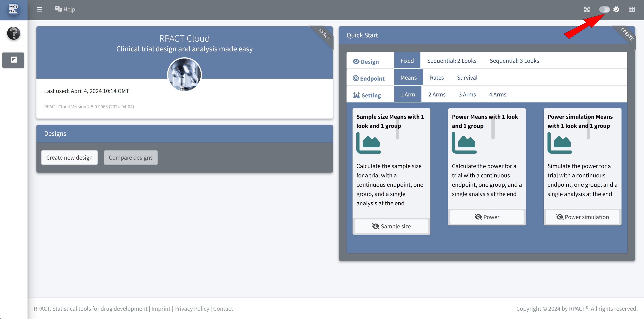Select Survival endpoint tab
Screen dimensions: 644x319
467,78
